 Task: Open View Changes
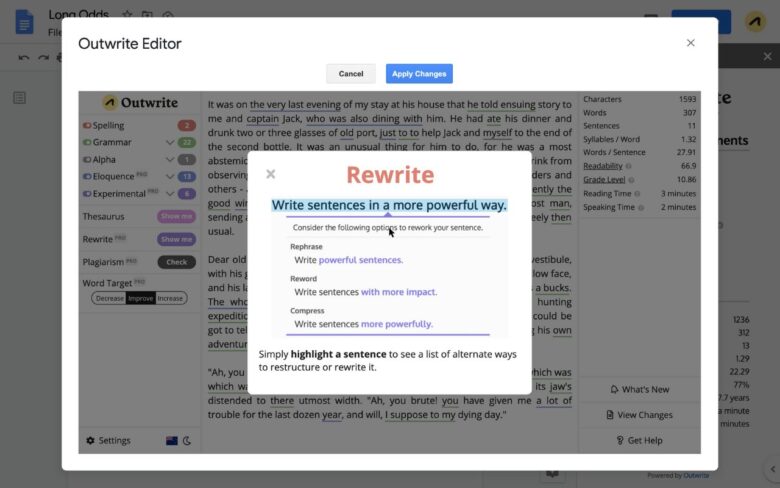click(x=640, y=415)
